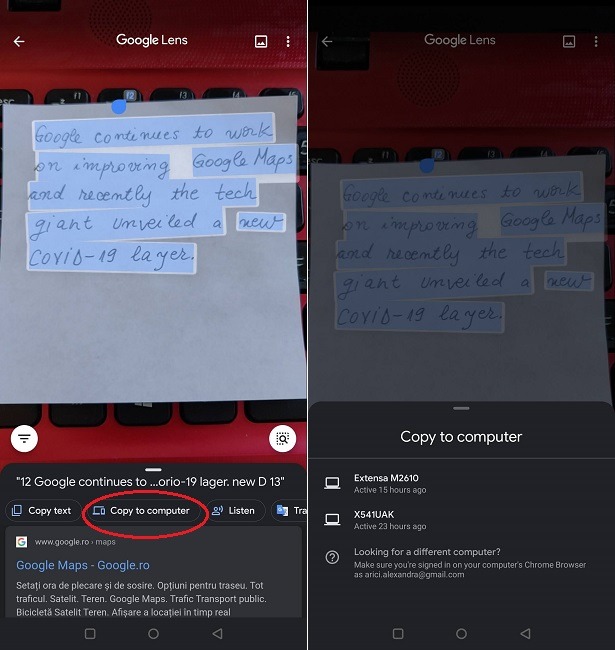615x650 pixels.
Task: Tap the Listen chip
Action: coord(234,511)
